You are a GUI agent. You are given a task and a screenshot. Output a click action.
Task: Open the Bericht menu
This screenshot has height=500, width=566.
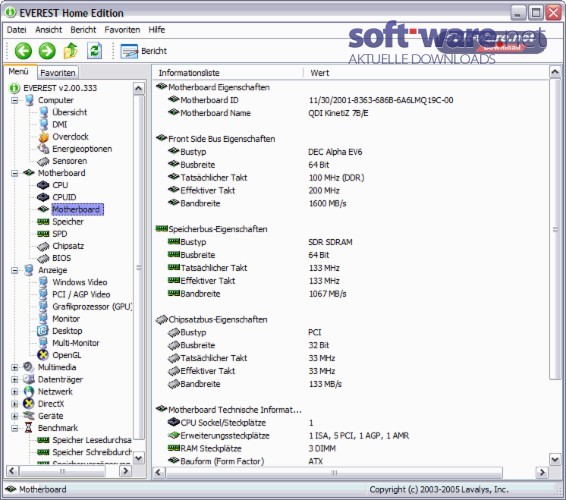(83, 30)
